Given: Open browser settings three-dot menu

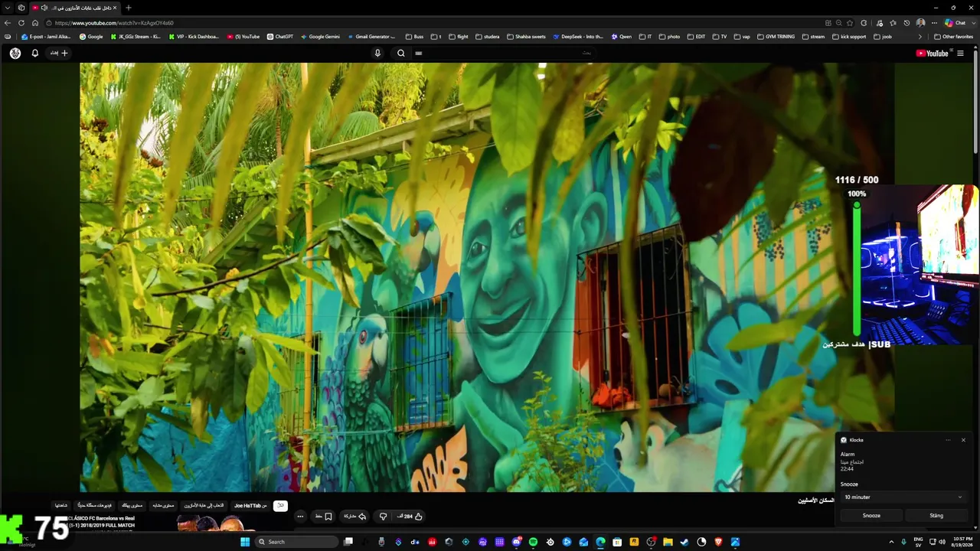Looking at the screenshot, I should point(934,23).
